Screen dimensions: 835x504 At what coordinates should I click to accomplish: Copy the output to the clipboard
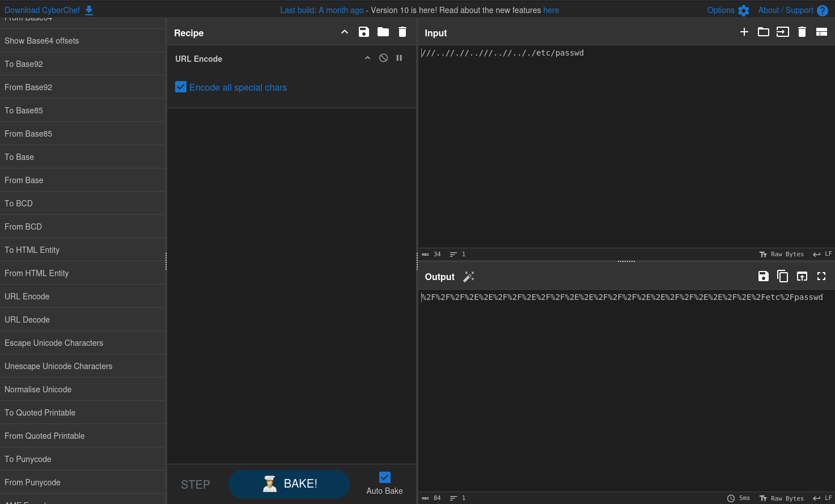[x=783, y=276]
